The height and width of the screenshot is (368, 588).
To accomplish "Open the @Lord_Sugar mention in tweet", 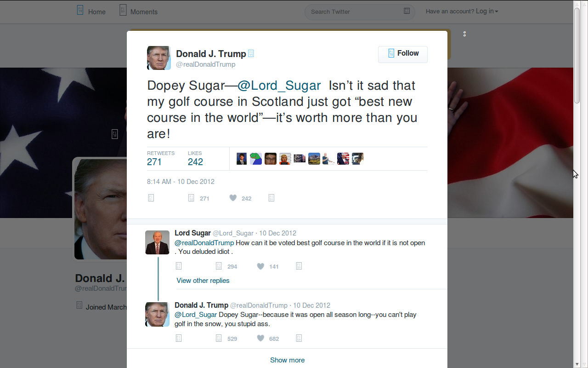I will tap(279, 86).
